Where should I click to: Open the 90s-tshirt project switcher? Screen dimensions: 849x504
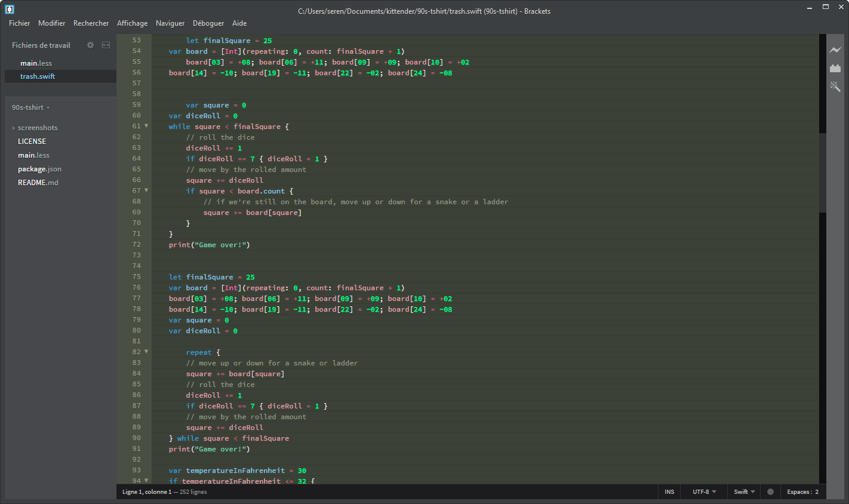[30, 107]
